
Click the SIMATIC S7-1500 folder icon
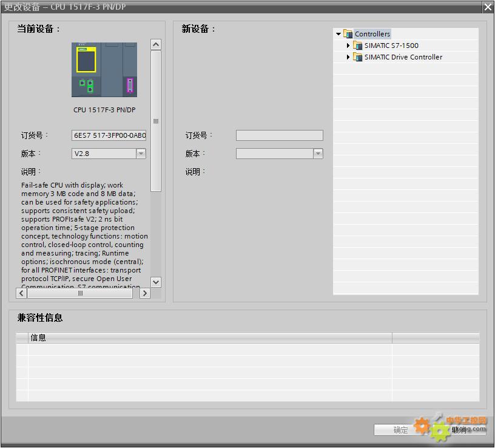[358, 46]
